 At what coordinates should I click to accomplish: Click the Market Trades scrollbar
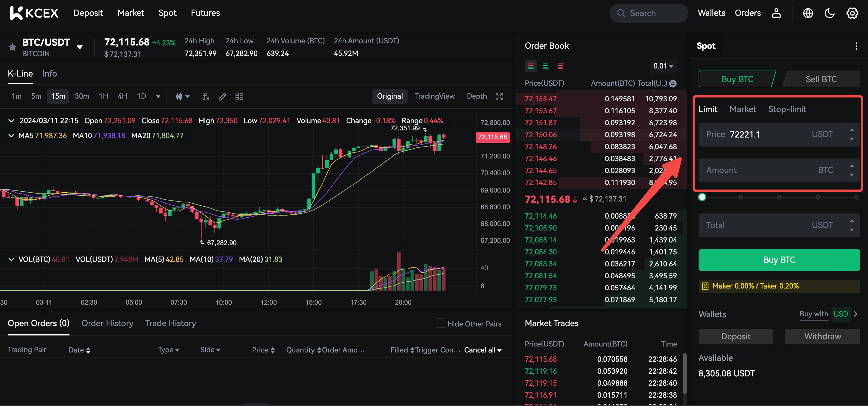[684, 373]
